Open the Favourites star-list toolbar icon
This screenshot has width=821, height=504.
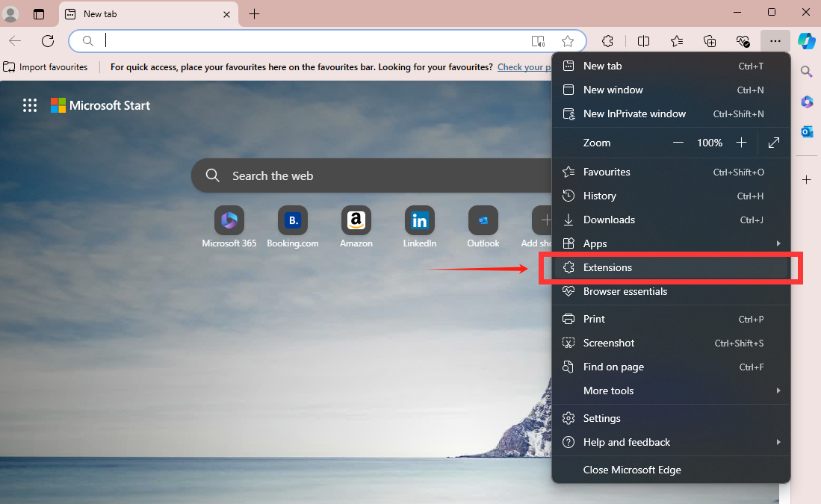coord(677,41)
